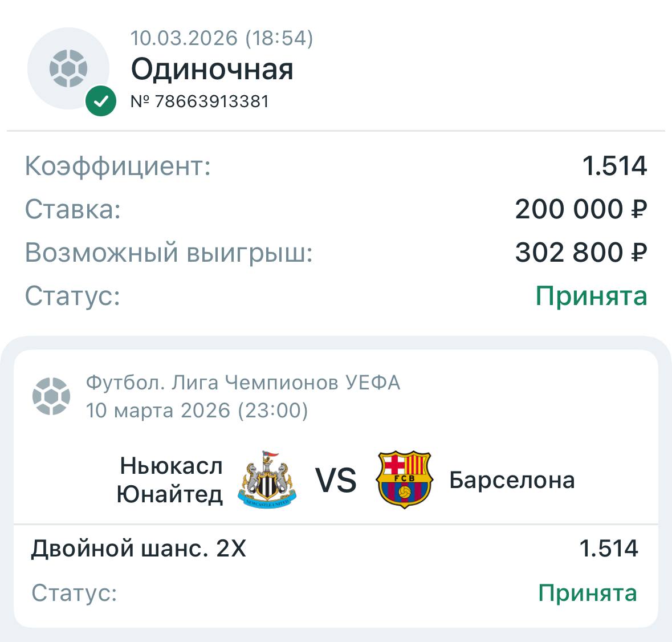Click the Одиночная bet type heading
The image size is (672, 642).
coord(212,70)
